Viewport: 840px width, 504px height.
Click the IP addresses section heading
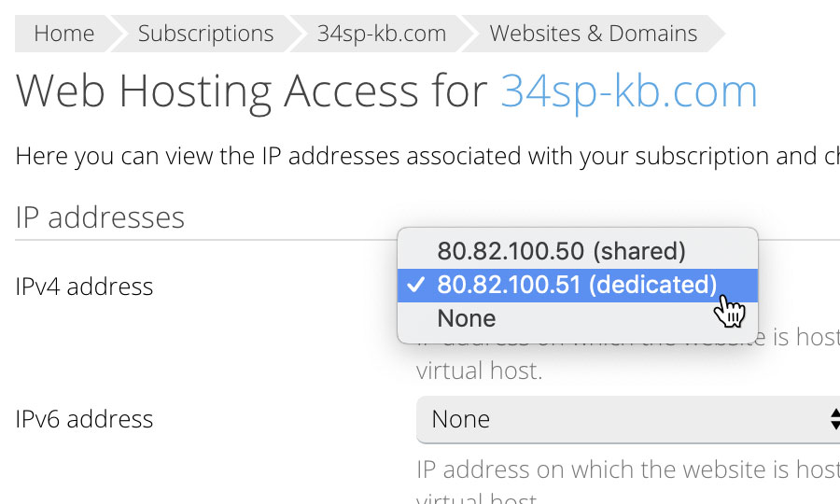pyautogui.click(x=100, y=218)
